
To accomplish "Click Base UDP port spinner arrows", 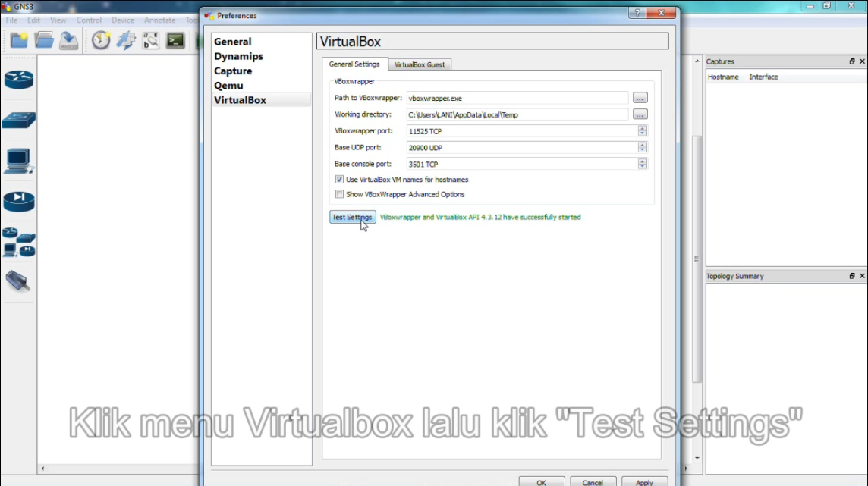I will 642,148.
